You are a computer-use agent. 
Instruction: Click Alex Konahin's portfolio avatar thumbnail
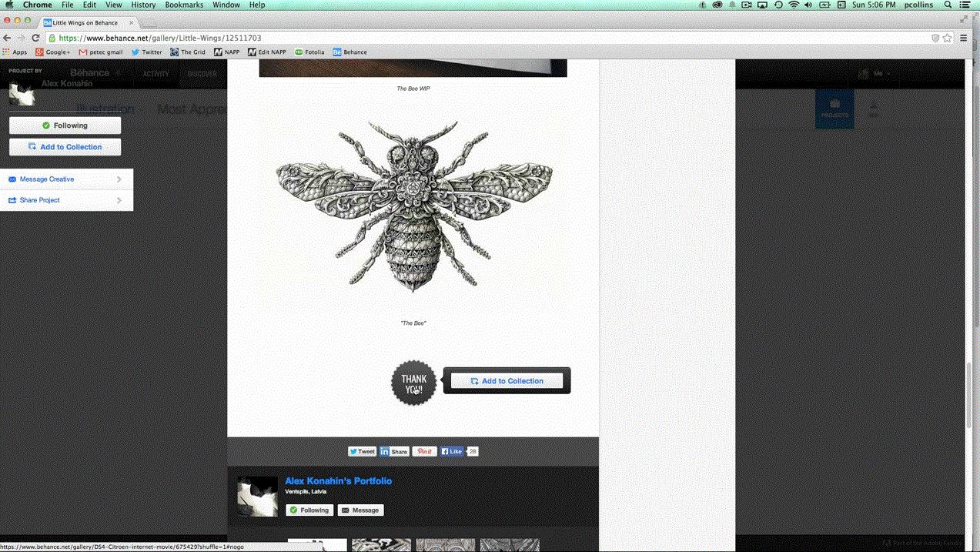click(257, 497)
